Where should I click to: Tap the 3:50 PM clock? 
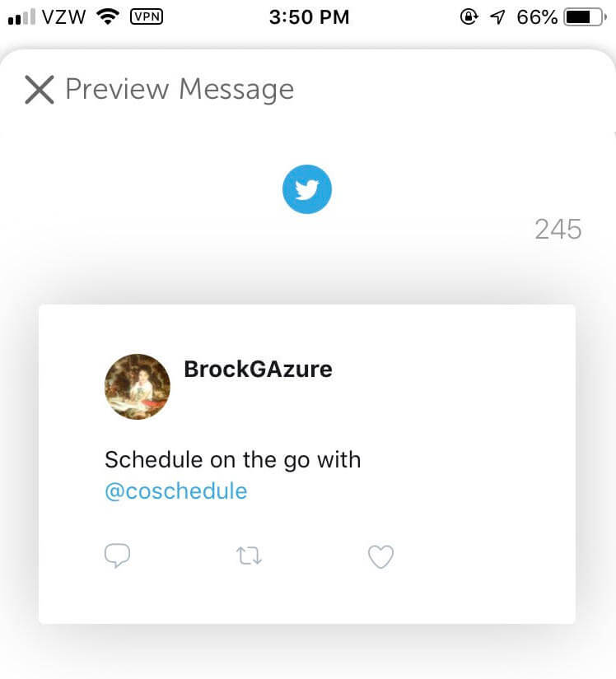click(x=309, y=17)
